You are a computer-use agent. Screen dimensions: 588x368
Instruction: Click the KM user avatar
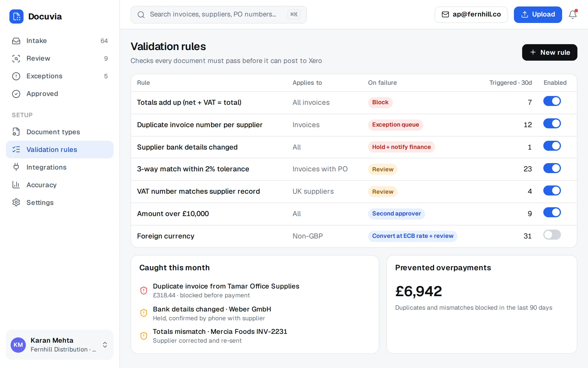tap(18, 345)
